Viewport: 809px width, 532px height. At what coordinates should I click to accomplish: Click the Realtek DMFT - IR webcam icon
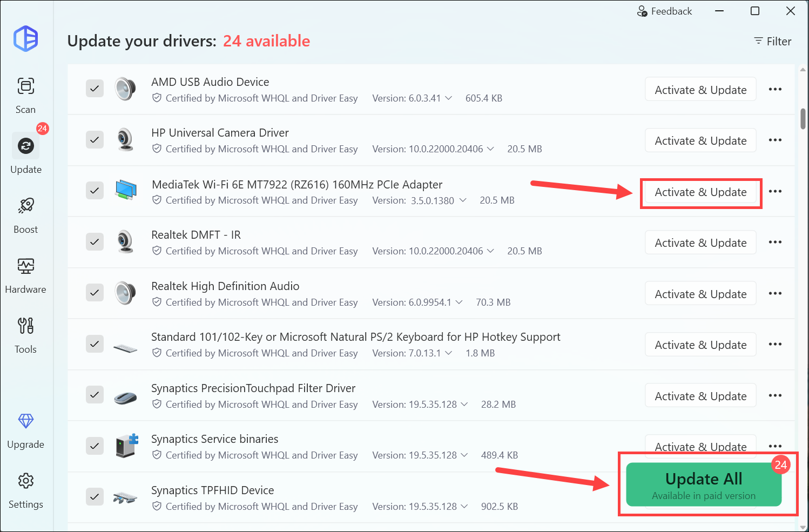[x=125, y=241]
